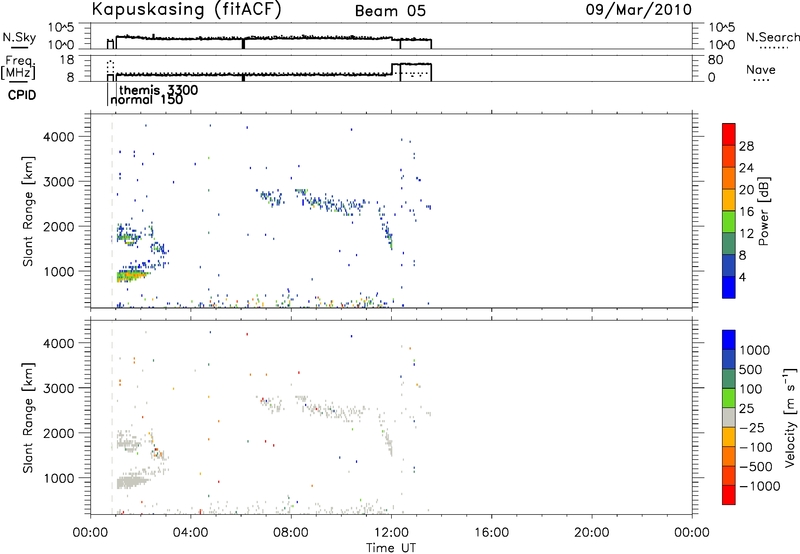The image size is (800, 554).
Task: Select the "normal 150" CPID annotation
Action: click(146, 99)
